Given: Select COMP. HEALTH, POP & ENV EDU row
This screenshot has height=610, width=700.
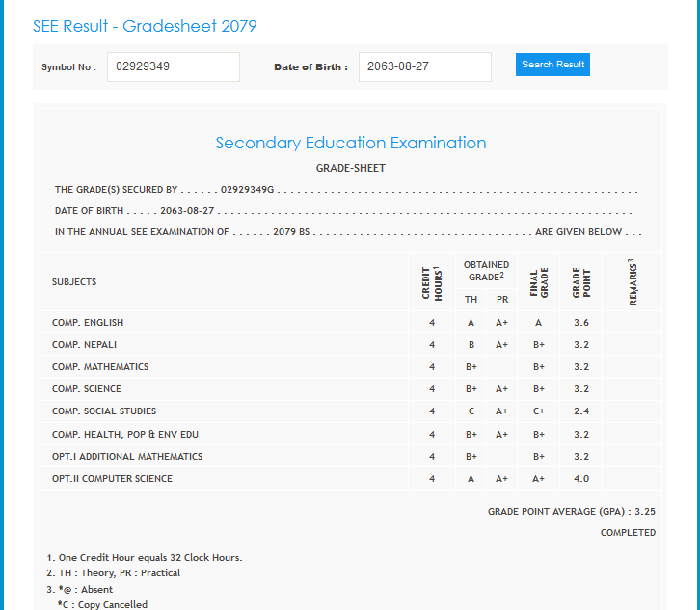Looking at the screenshot, I should [x=125, y=435].
